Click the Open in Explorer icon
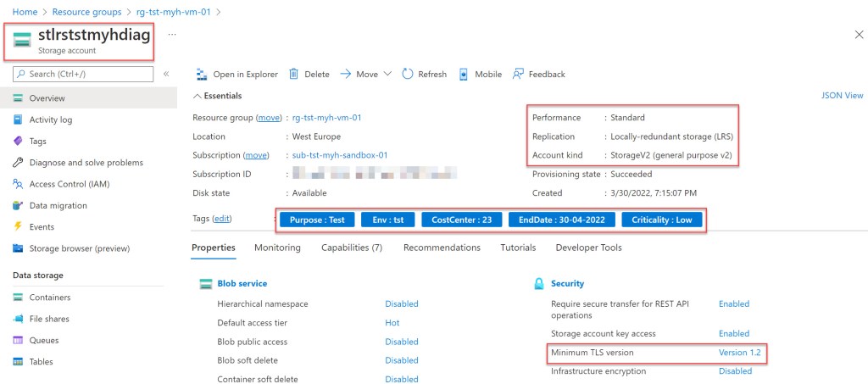The width and height of the screenshot is (868, 384). click(202, 75)
